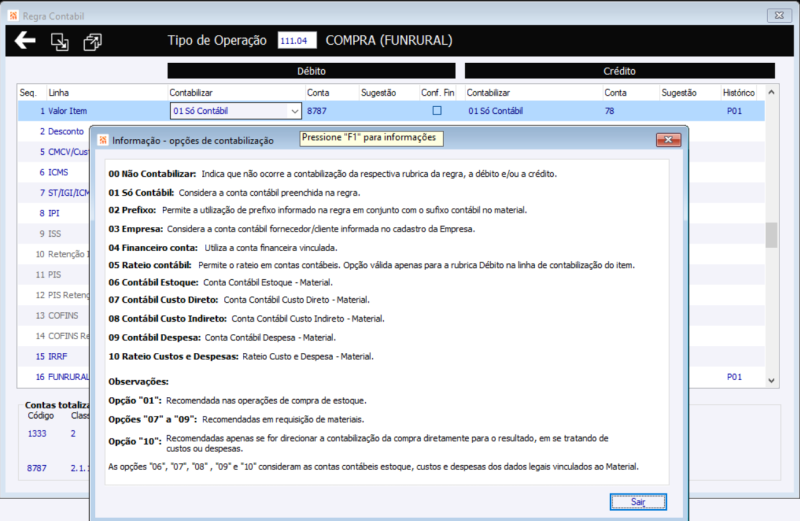The image size is (800, 521).
Task: Click the Conf. Fin column header
Action: click(x=438, y=93)
